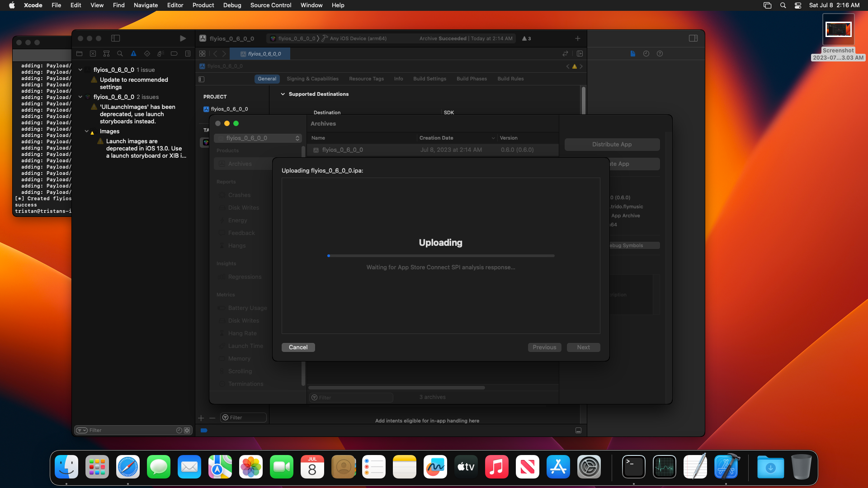Toggle the targets list sidebar in editor
The image size is (868, 488).
pyautogui.click(x=202, y=79)
